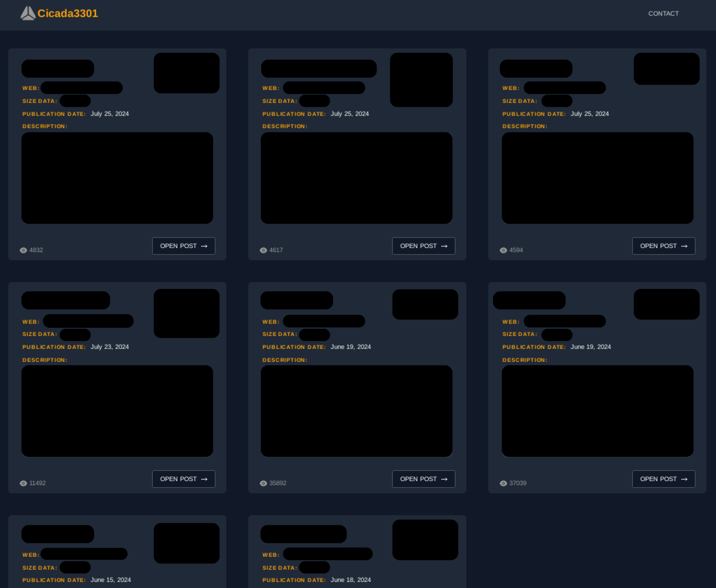The image size is (716, 588).
Task: Click thumbnail image on the June 15, 2024 card
Action: coord(186,543)
